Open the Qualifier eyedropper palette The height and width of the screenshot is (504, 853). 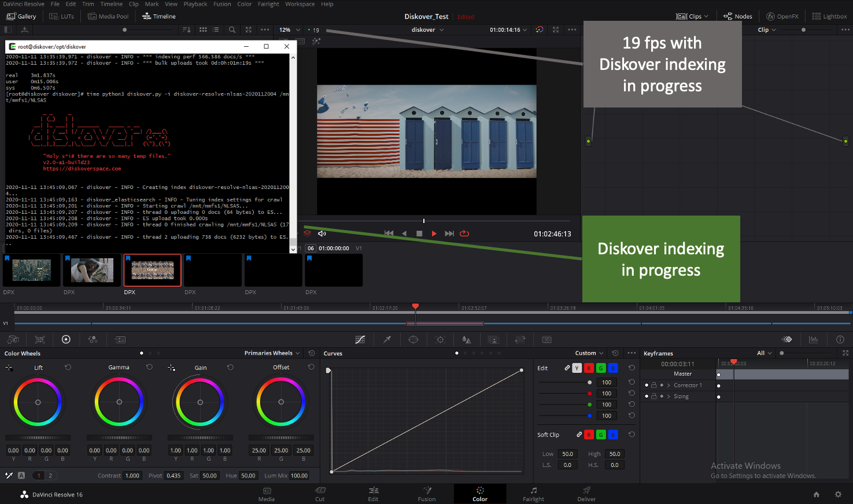click(387, 340)
